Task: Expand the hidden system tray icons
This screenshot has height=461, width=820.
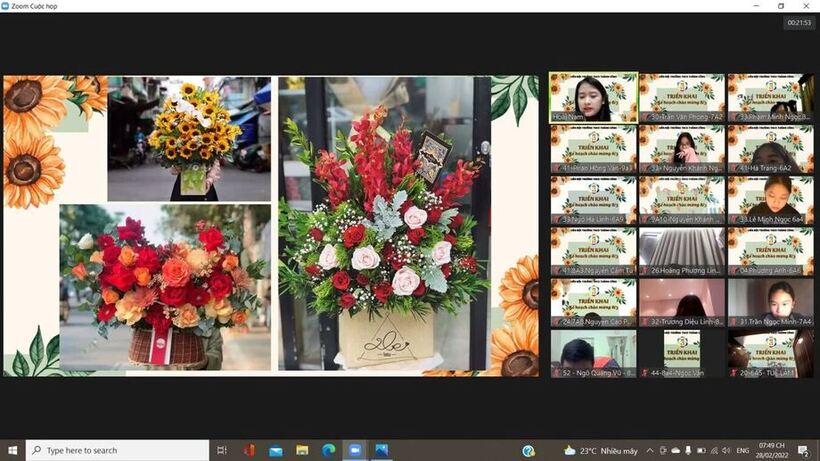Action: [x=651, y=450]
